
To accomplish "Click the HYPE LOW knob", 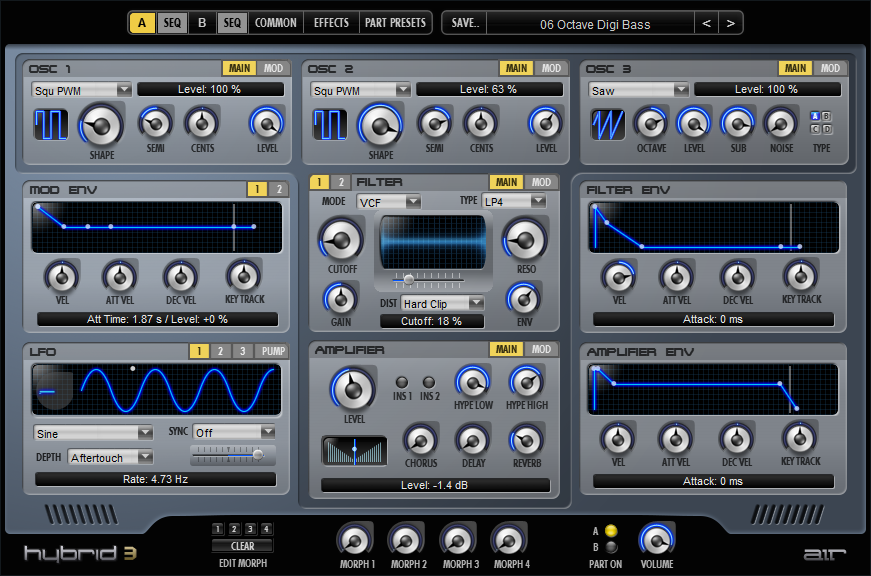I will point(473,382).
